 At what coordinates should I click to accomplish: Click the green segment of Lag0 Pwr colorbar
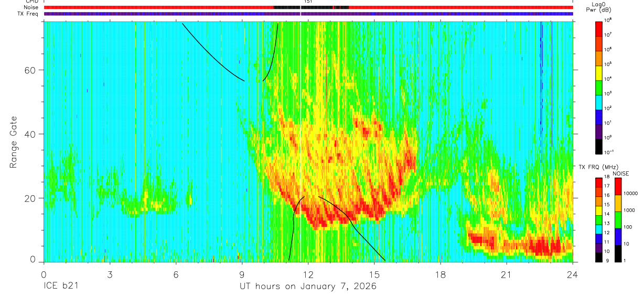(599, 87)
